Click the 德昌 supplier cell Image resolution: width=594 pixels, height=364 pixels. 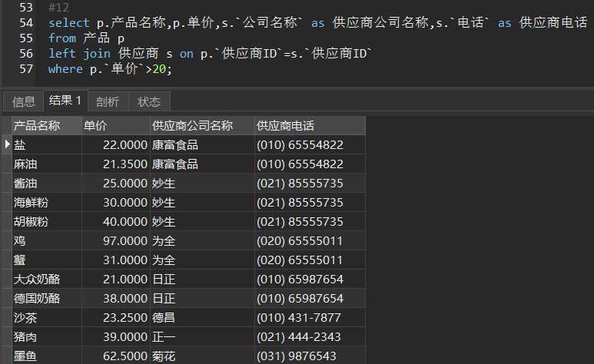(x=201, y=318)
